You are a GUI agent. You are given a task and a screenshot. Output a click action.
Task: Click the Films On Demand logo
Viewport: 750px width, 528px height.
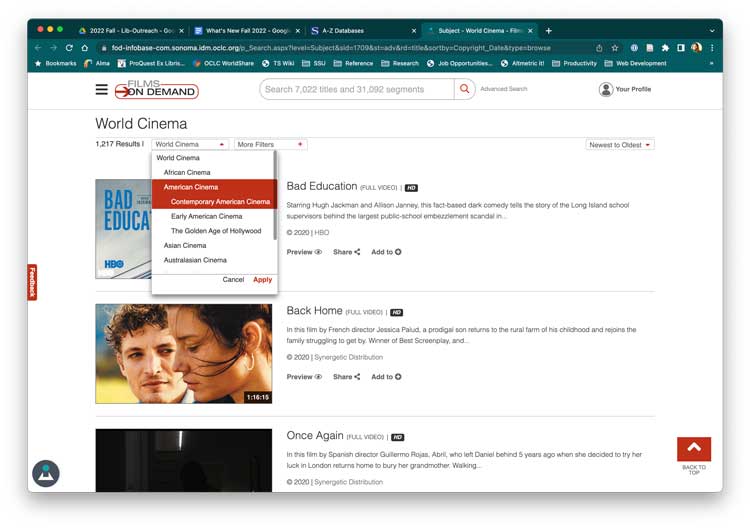[x=156, y=89]
